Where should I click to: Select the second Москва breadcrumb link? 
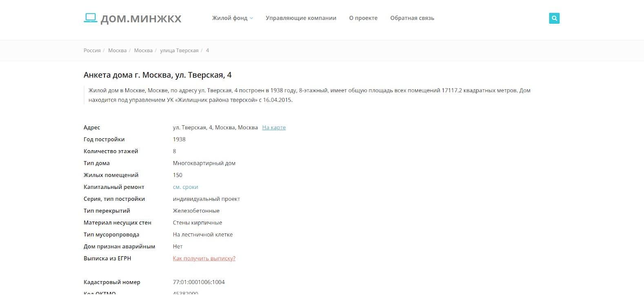(143, 51)
